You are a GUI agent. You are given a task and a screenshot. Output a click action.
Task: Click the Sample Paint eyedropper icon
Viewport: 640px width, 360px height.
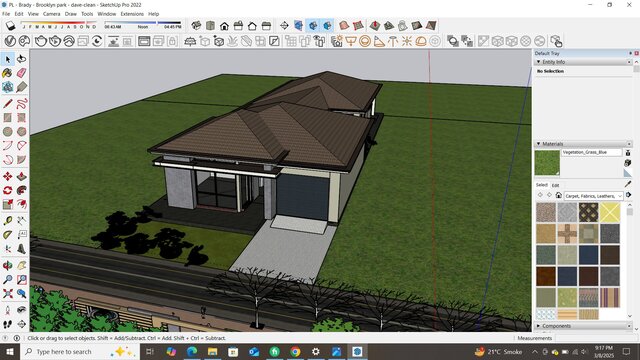[x=628, y=184]
